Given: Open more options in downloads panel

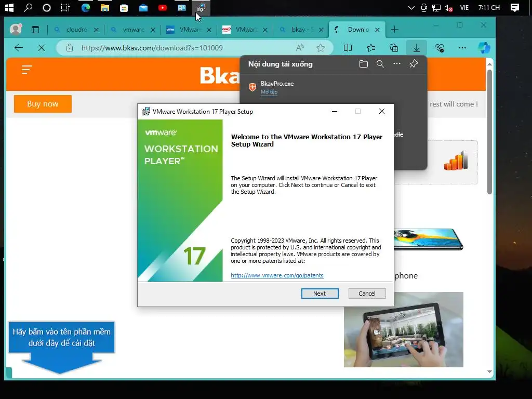Looking at the screenshot, I should [x=396, y=64].
